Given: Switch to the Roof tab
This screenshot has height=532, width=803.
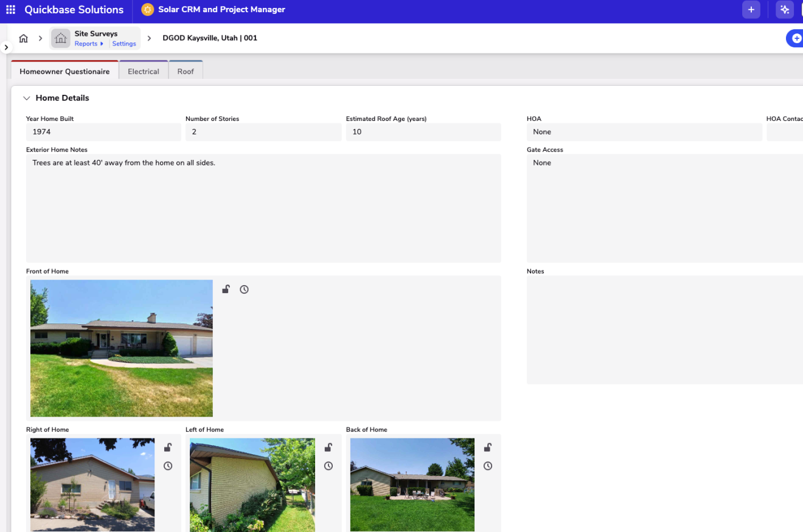Looking at the screenshot, I should [186, 71].
